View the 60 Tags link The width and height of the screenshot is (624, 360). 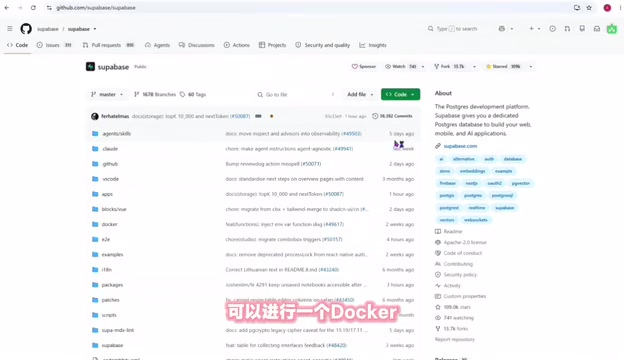pos(193,94)
